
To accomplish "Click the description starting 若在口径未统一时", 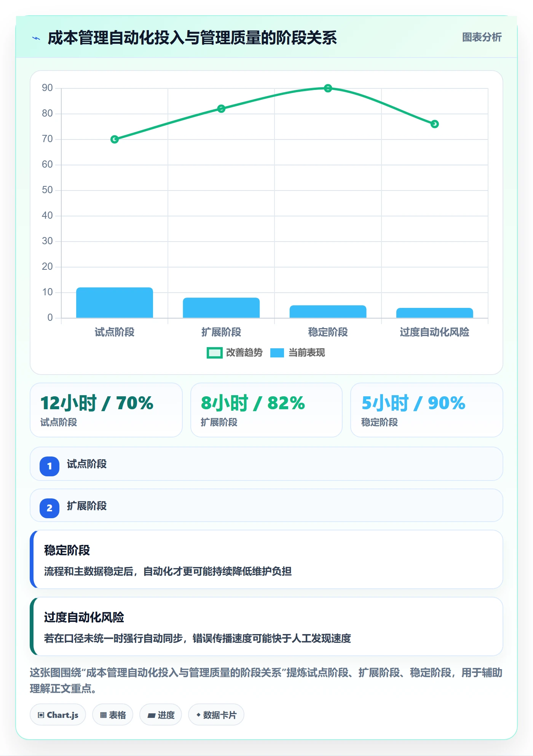I will 198,638.
